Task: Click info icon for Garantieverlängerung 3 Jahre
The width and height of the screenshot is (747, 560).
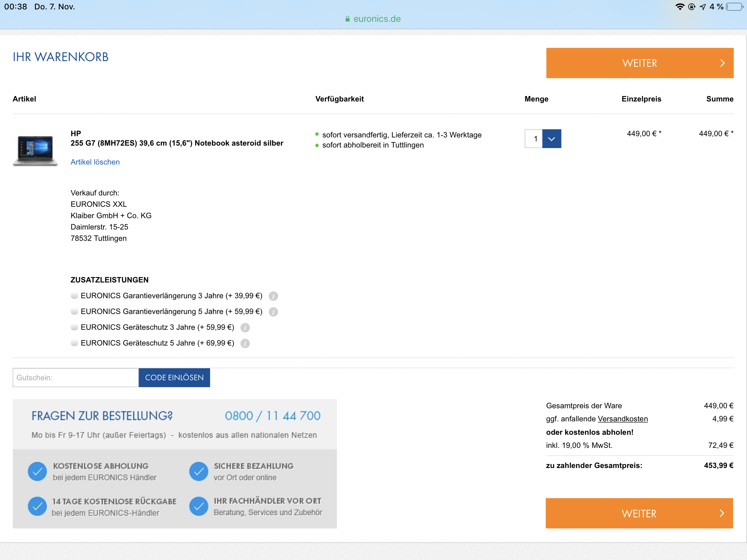Action: 273,296
